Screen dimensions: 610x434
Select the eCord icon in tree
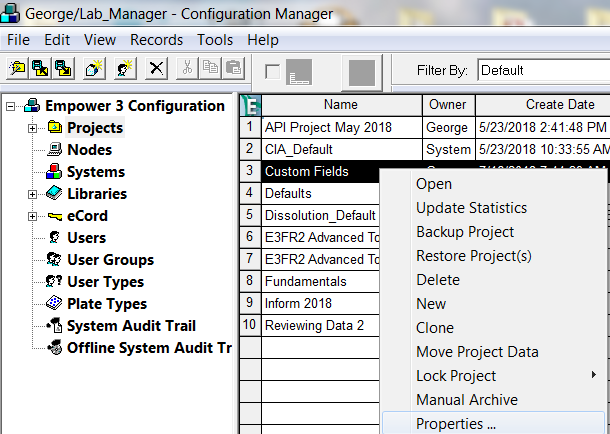tap(54, 216)
